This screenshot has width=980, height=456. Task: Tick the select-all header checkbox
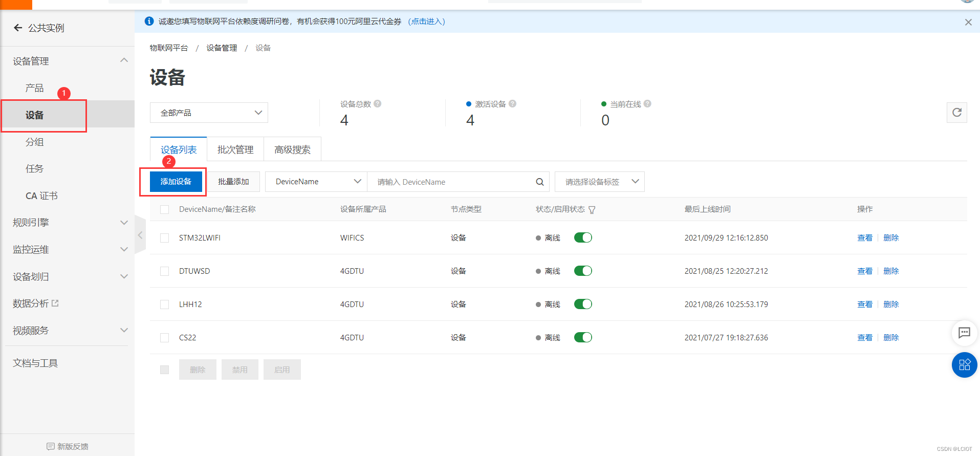tap(164, 209)
